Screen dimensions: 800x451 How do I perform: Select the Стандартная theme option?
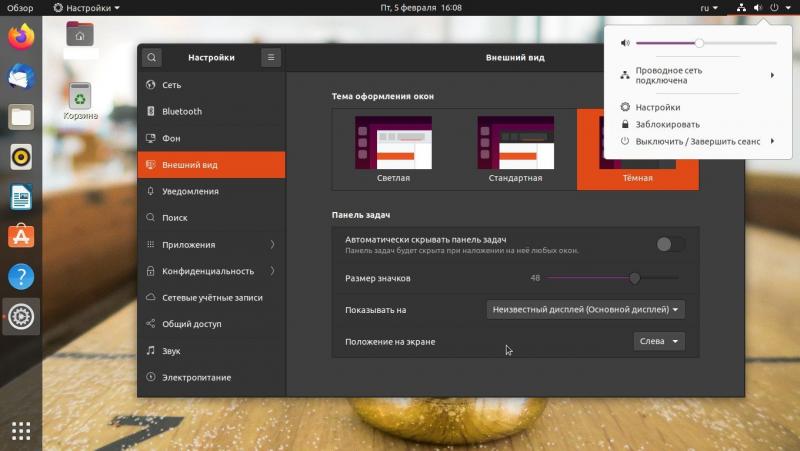(x=515, y=148)
